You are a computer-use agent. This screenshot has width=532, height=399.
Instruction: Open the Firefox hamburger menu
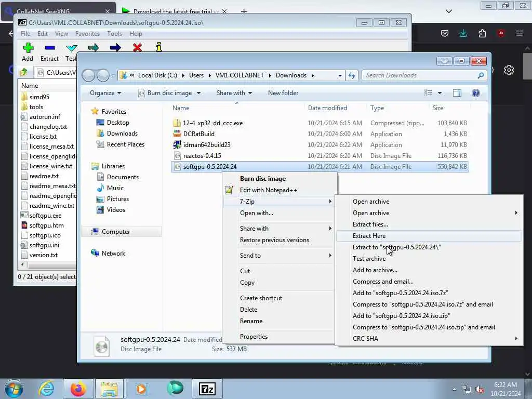(520, 33)
